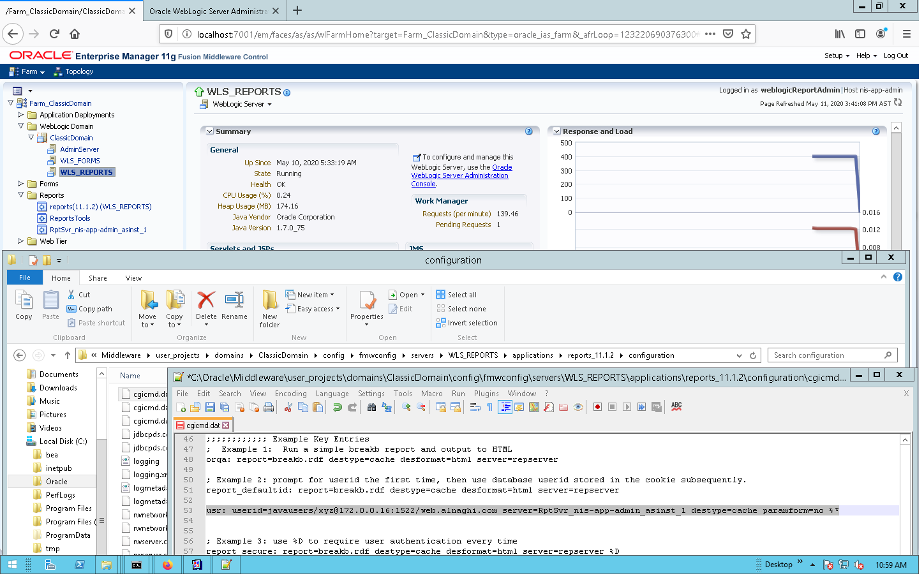Collapse the Summary panel section

point(209,131)
